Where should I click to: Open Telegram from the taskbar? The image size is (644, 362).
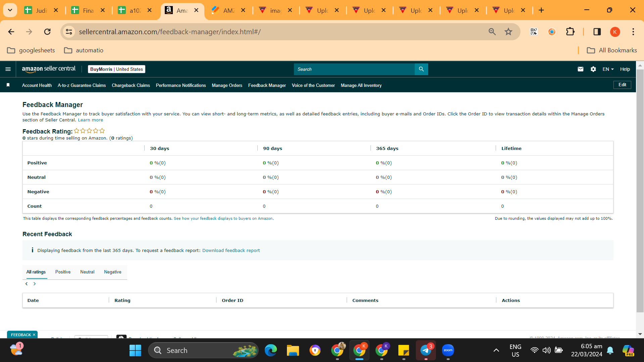(x=426, y=350)
